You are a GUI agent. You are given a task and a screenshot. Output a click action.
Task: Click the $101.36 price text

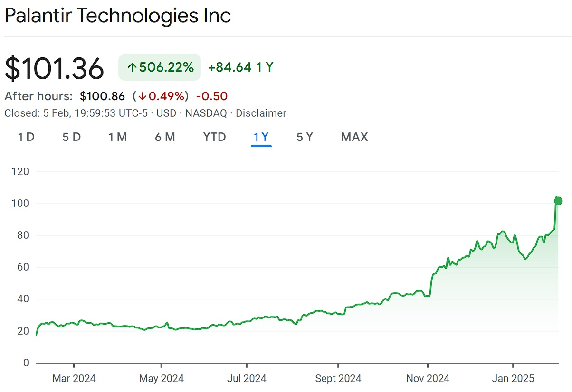(x=54, y=67)
